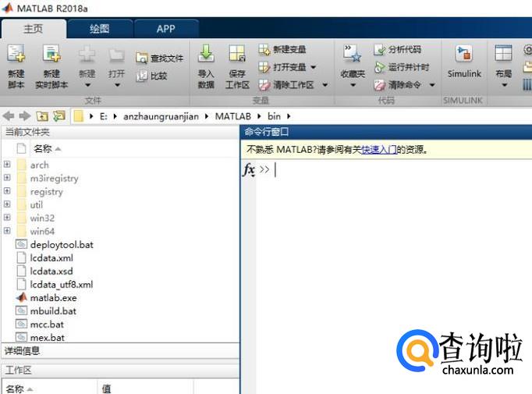Select lcdata.xml file

click(x=51, y=258)
